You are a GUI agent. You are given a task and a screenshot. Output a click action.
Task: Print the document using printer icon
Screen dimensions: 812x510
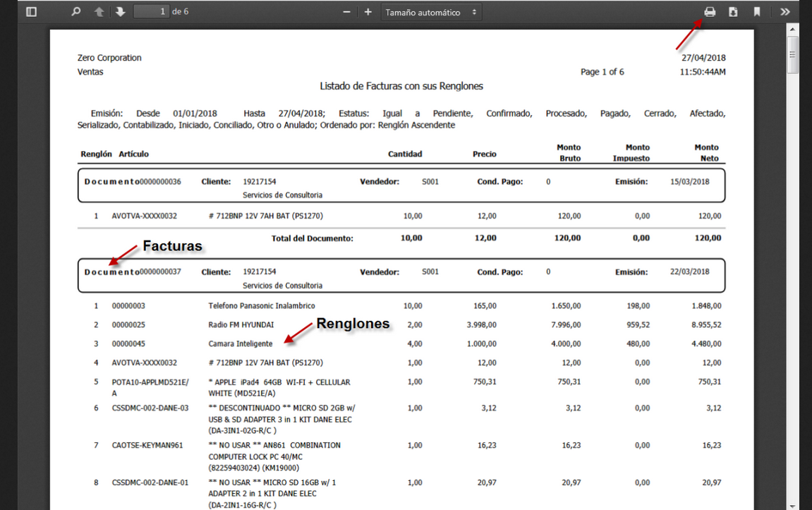click(710, 12)
